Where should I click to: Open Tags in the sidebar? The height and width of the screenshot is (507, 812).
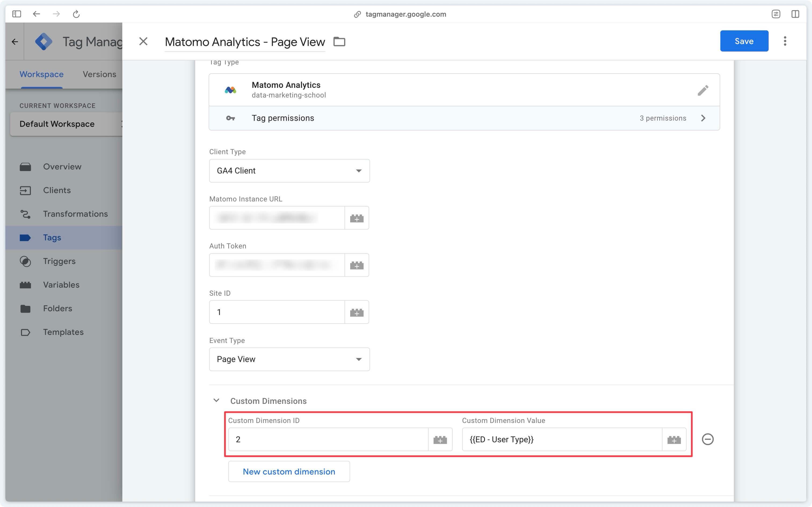64,237
